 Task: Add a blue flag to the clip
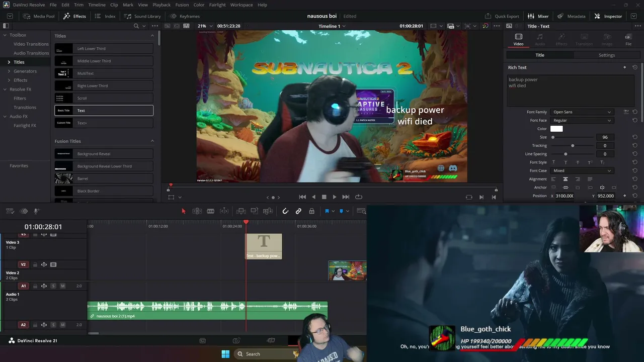click(x=327, y=211)
